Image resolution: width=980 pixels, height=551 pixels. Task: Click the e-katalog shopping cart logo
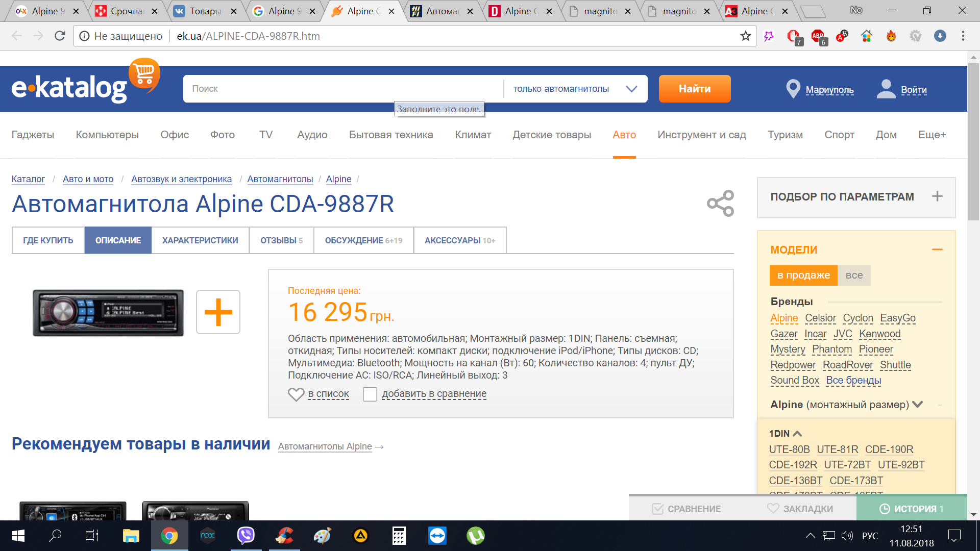(x=144, y=74)
